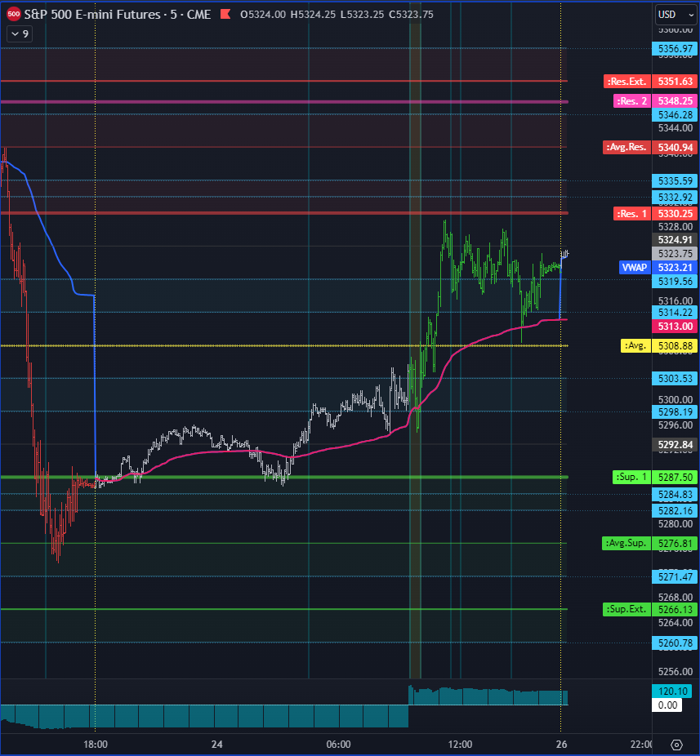
Task: Click the 5314.22 price tag
Action: pyautogui.click(x=675, y=313)
